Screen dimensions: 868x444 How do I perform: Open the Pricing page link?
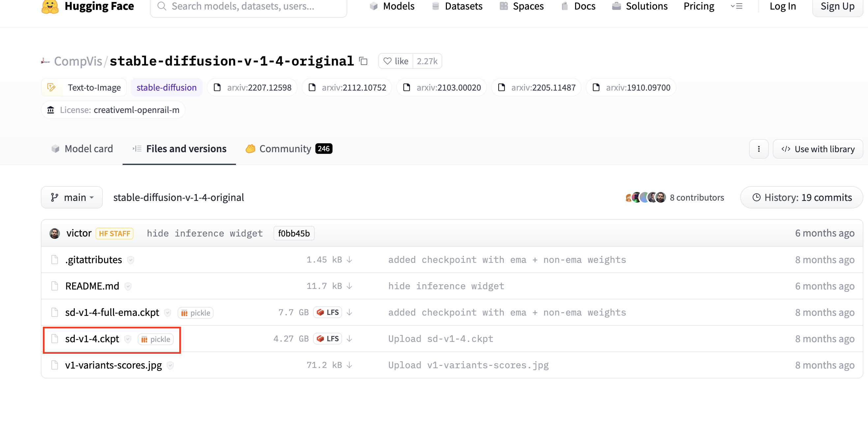699,6
